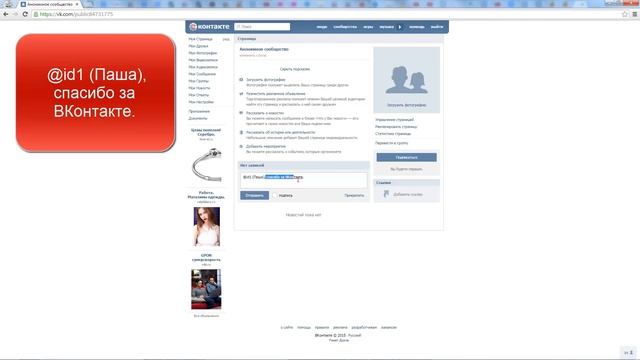The image size is (640, 360).
Task: Click 'Перевести в группу'
Action: (x=391, y=143)
